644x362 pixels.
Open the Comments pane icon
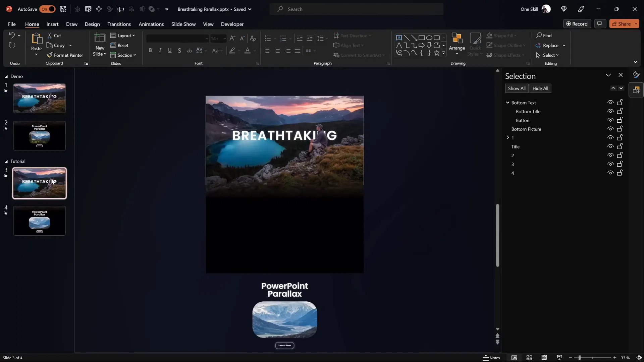coord(599,24)
